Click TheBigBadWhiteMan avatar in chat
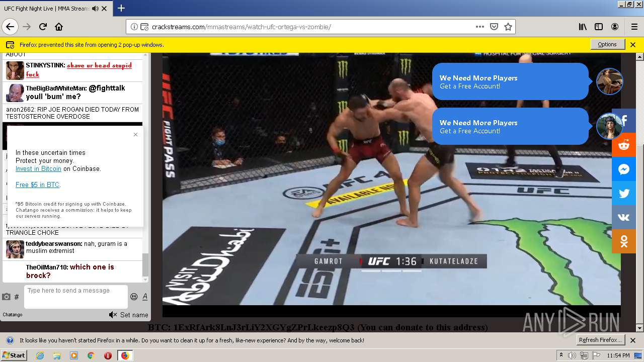Viewport: 644px width, 362px height. [x=15, y=93]
